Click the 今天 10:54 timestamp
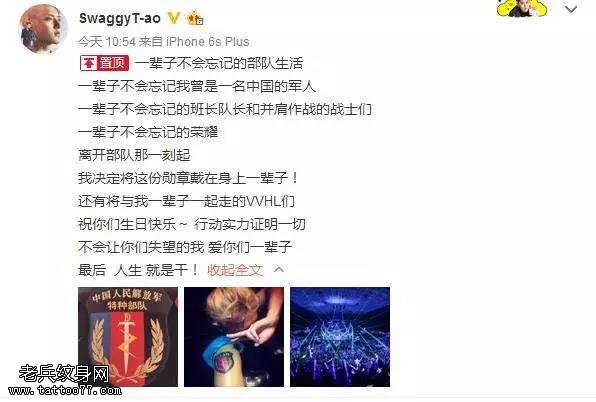This screenshot has width=596, height=402. click(x=107, y=41)
